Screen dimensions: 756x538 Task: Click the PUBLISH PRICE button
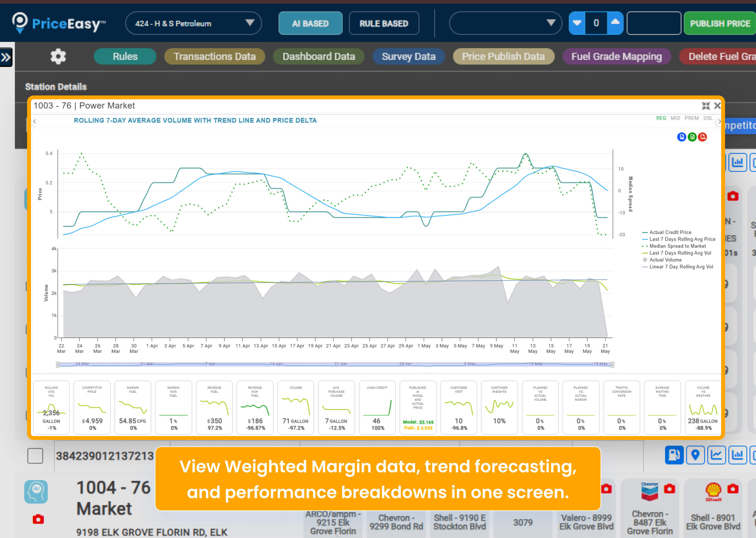pyautogui.click(x=720, y=23)
